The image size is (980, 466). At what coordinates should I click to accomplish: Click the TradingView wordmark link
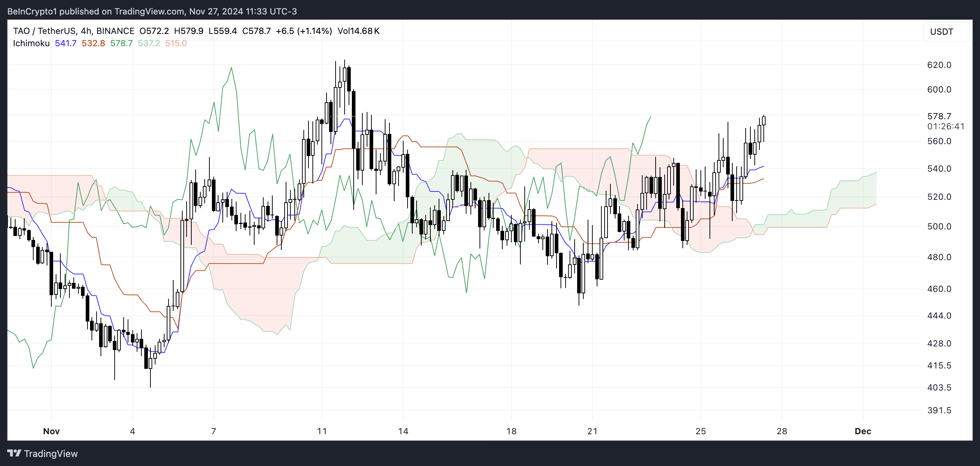[x=51, y=453]
